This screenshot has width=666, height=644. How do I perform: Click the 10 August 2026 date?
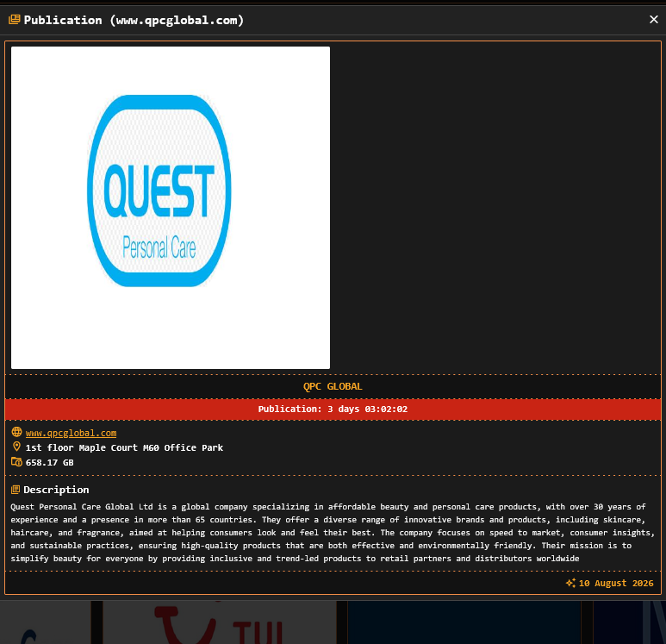click(616, 583)
